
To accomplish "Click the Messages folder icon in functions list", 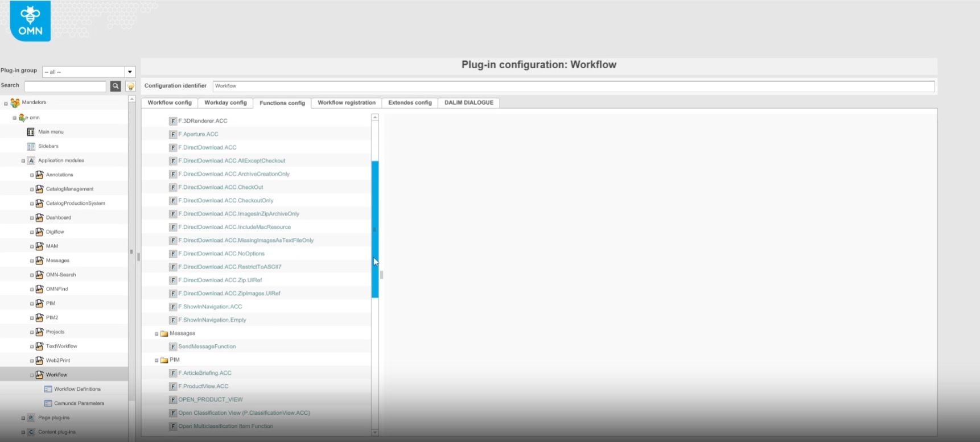I will point(164,333).
